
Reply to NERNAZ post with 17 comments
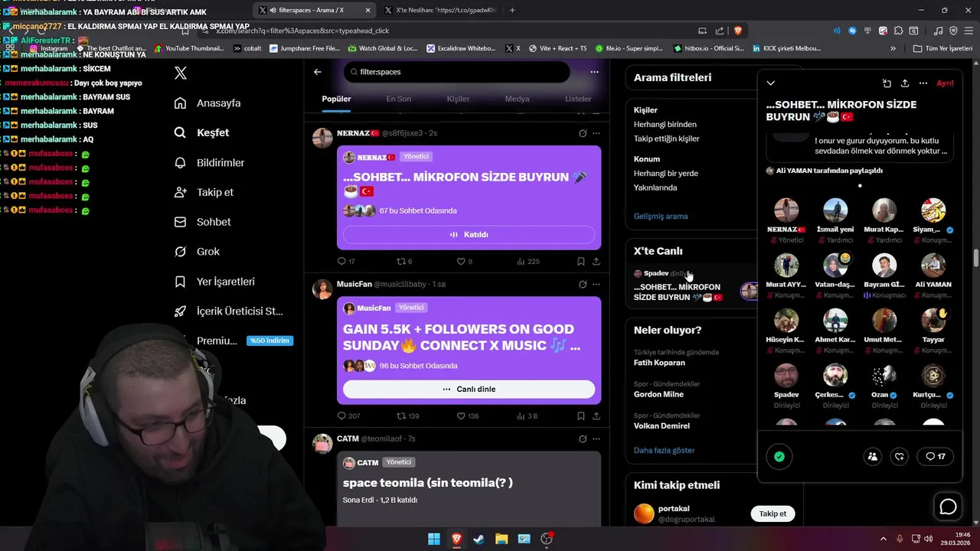pyautogui.click(x=346, y=261)
